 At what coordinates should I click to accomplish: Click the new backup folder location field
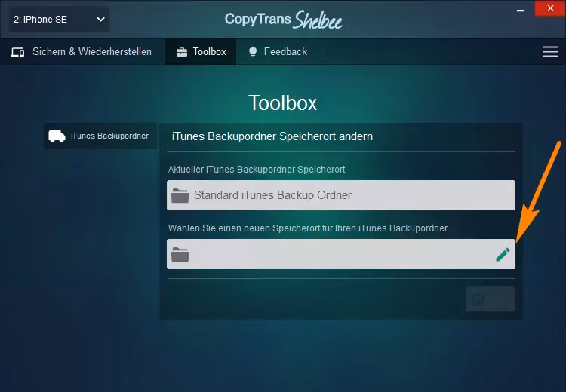(x=341, y=254)
